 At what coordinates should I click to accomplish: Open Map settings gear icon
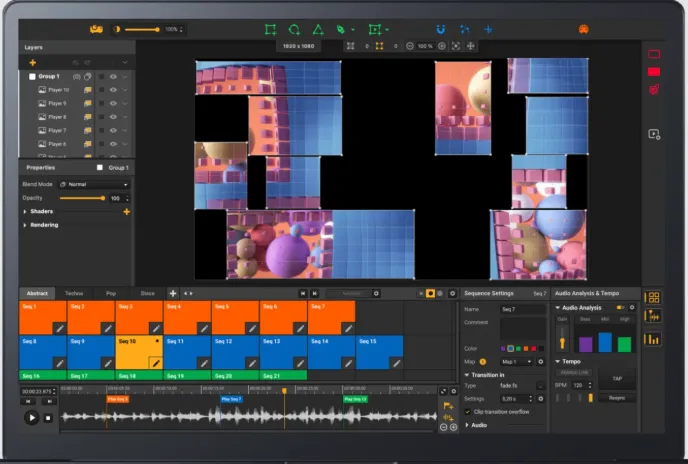[541, 362]
